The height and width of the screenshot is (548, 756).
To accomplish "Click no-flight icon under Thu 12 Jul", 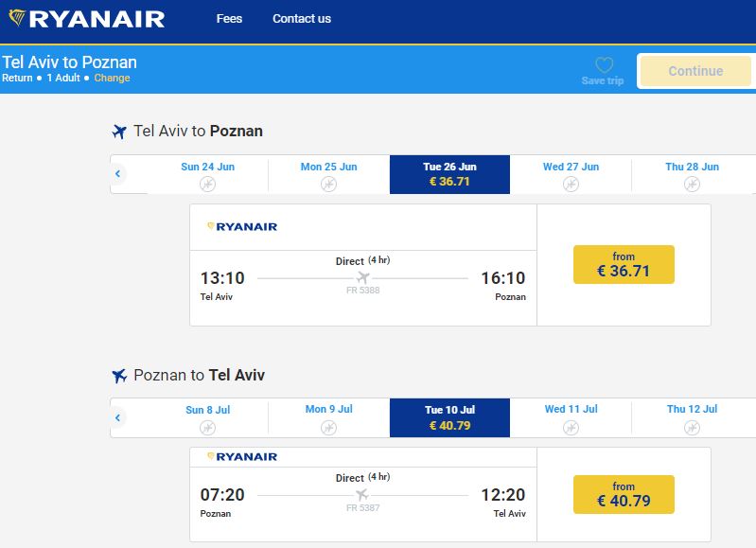I will point(692,428).
